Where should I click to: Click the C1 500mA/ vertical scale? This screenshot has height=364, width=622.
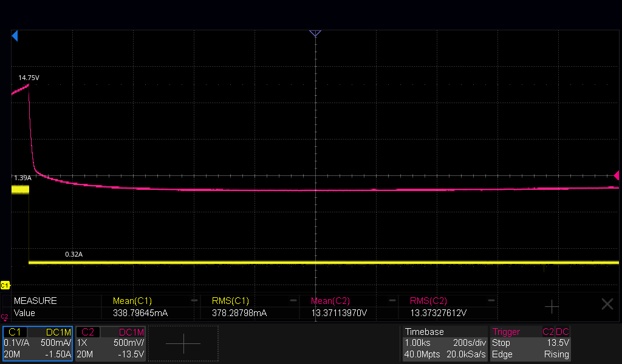pyautogui.click(x=56, y=343)
